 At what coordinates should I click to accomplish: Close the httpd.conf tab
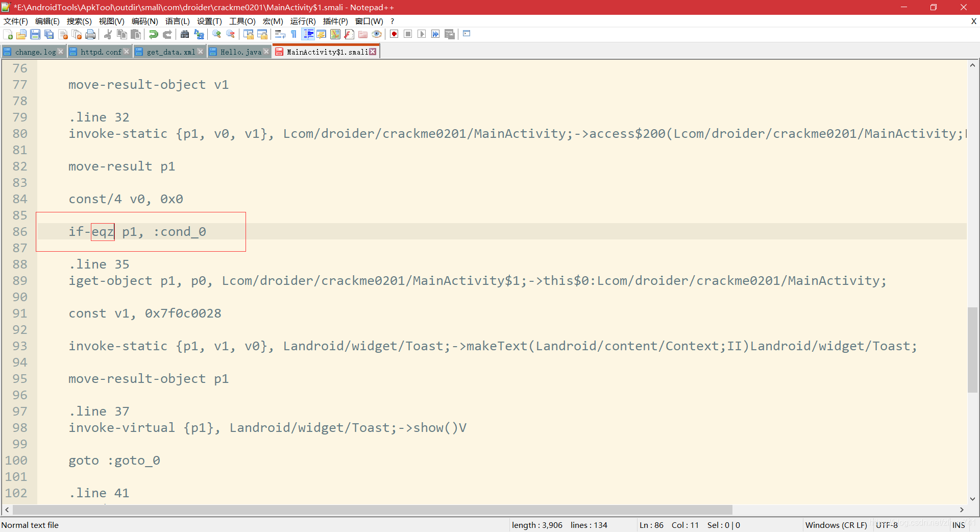tap(127, 52)
